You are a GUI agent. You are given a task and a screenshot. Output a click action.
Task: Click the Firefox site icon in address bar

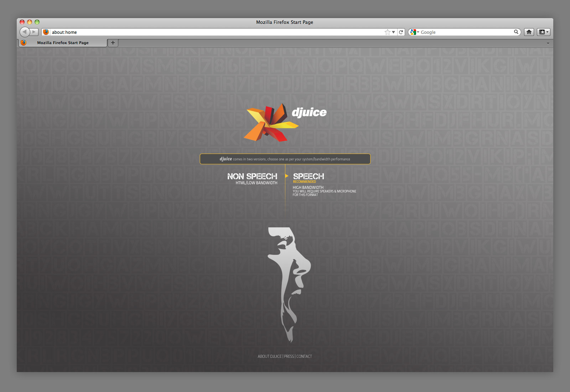46,32
